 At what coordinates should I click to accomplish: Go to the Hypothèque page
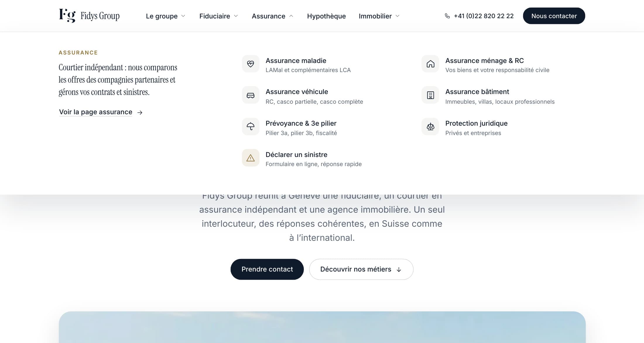(326, 16)
